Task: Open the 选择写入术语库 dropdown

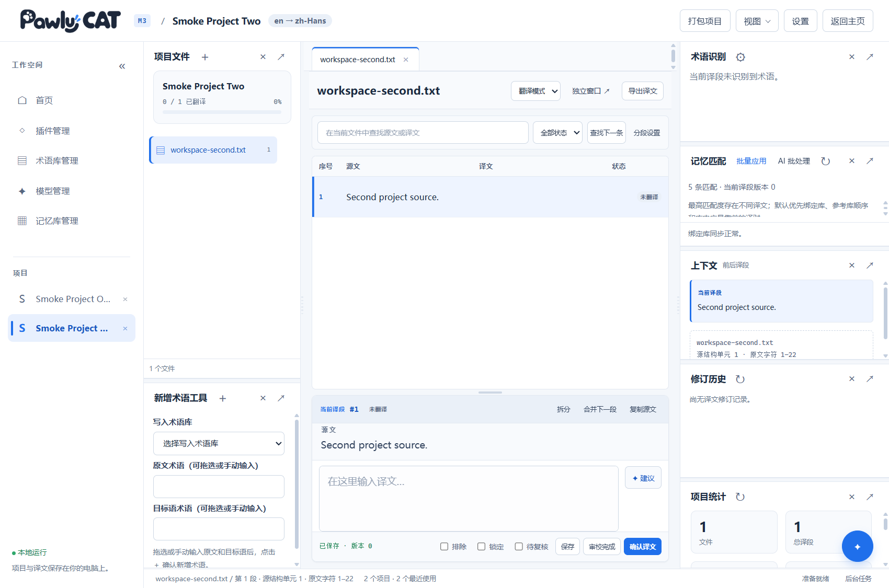Action: 219,443
